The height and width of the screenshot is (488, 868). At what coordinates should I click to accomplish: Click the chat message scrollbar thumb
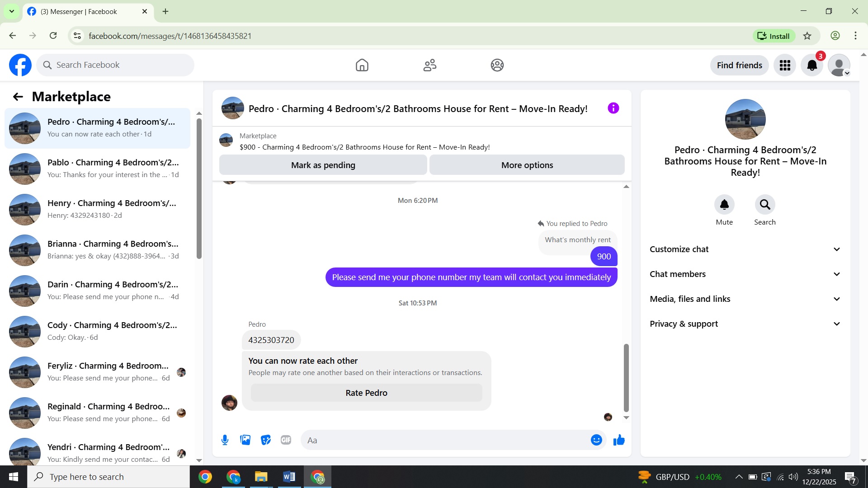[x=626, y=377]
